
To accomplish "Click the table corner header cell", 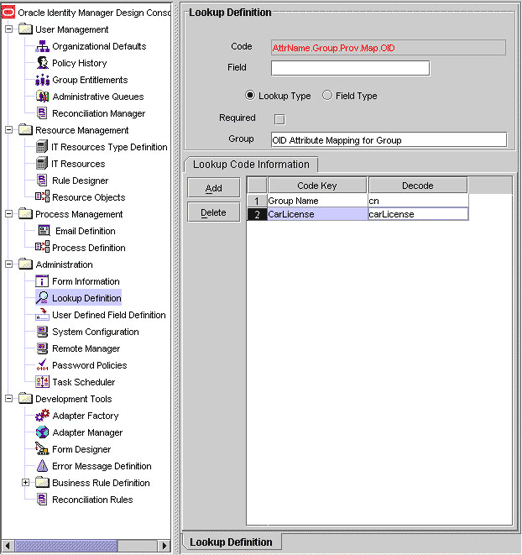I will click(257, 185).
